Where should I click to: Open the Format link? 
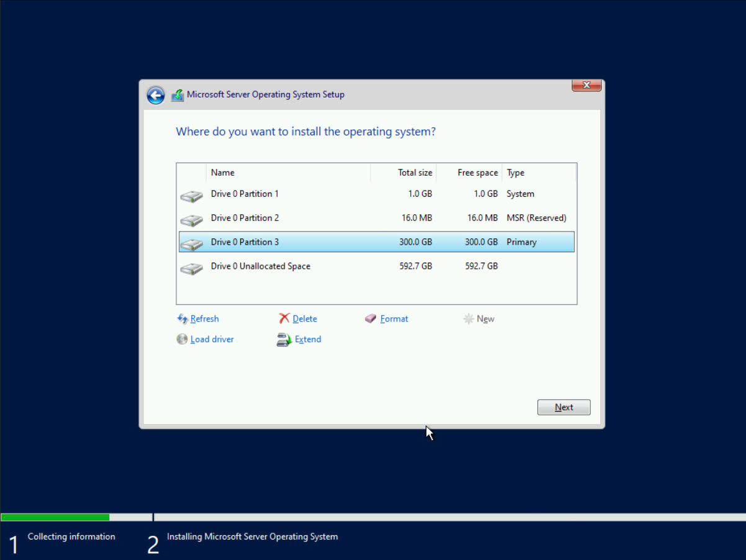click(x=394, y=318)
